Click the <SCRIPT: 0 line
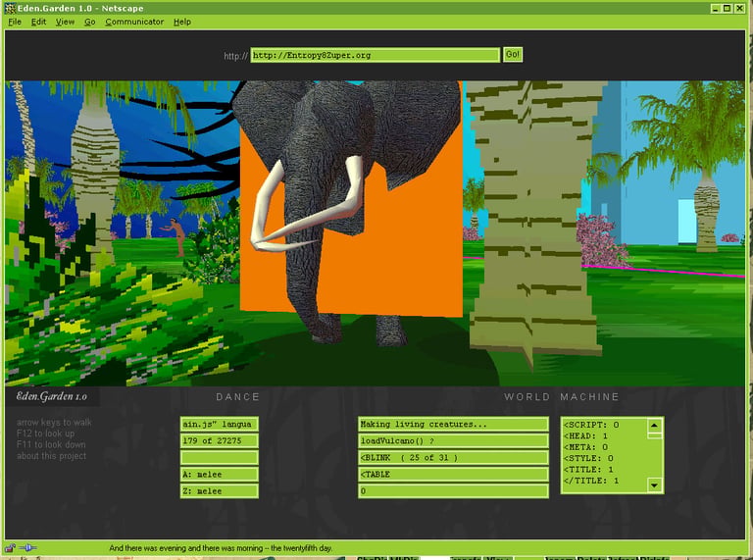This screenshot has width=753, height=560. (x=591, y=425)
